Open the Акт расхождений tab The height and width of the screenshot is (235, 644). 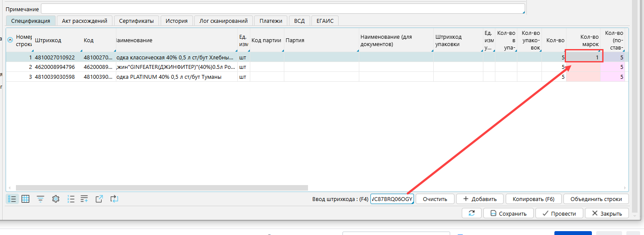tap(84, 21)
